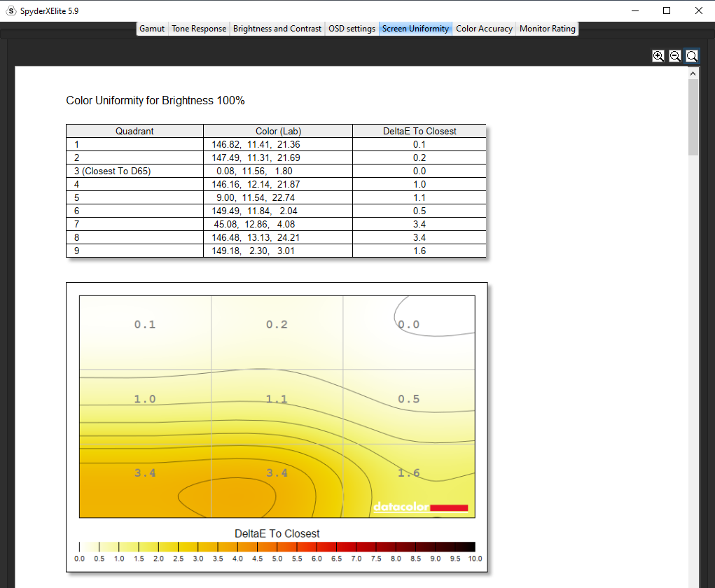Click the SpyderXElite app icon in title bar
Viewport: 715px width, 588px height.
11,10
